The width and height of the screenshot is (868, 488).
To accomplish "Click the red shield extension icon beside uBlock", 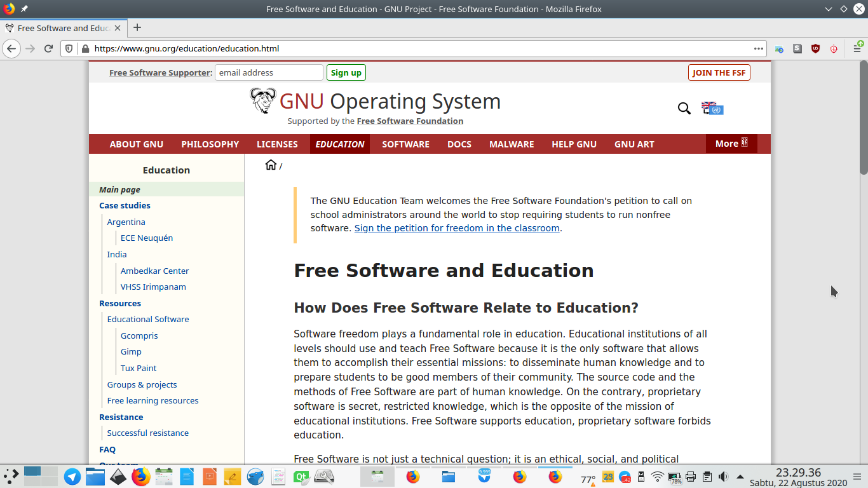I will tap(834, 48).
